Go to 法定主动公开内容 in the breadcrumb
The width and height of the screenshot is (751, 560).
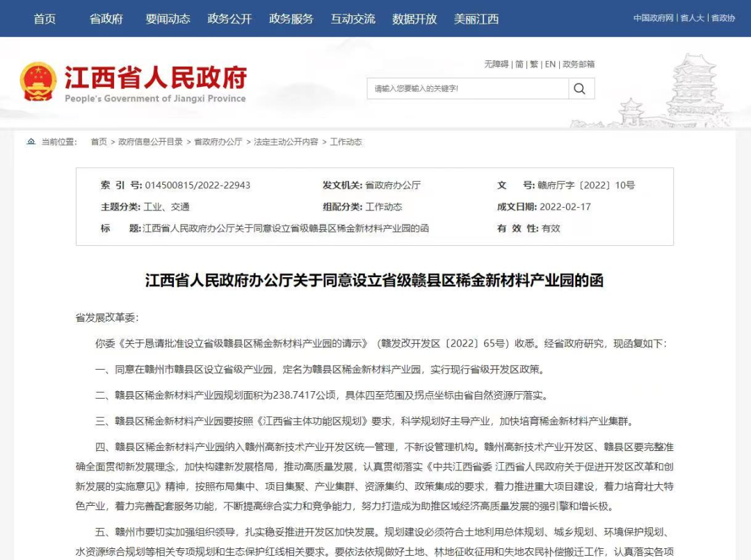coord(286,142)
